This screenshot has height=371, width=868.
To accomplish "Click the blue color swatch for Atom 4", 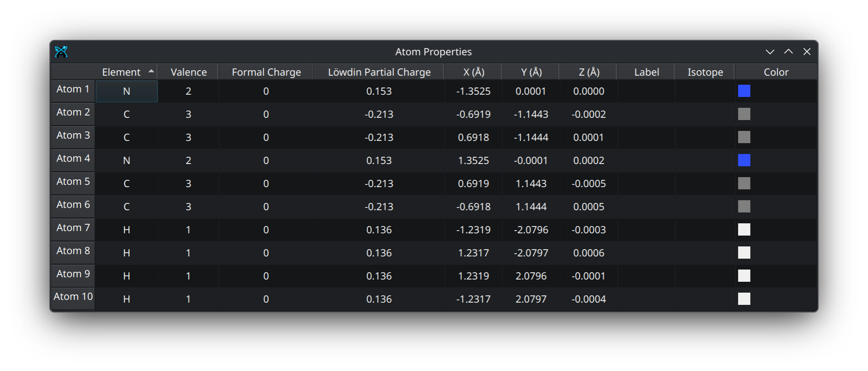I will click(x=744, y=160).
